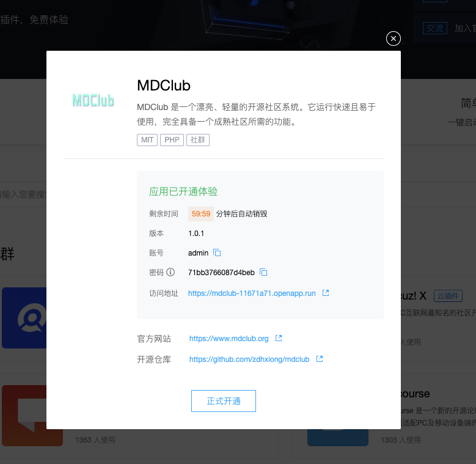Viewport: 476px width, 464px height.
Task: Click the 正式开通 button
Action: click(224, 401)
